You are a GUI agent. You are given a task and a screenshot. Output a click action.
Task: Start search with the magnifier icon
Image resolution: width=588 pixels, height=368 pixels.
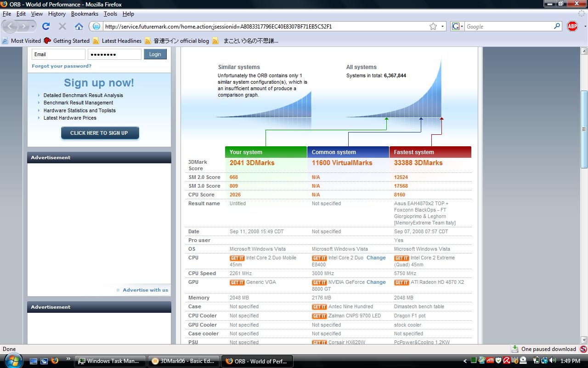(557, 26)
